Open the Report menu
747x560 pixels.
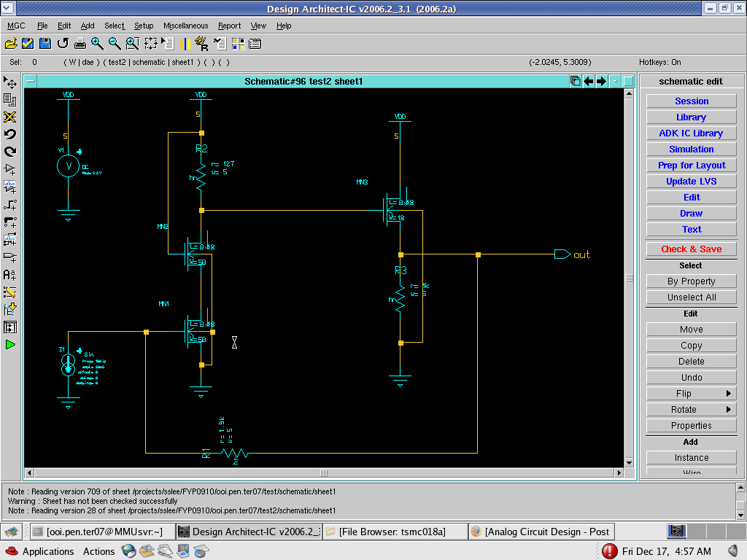point(229,26)
